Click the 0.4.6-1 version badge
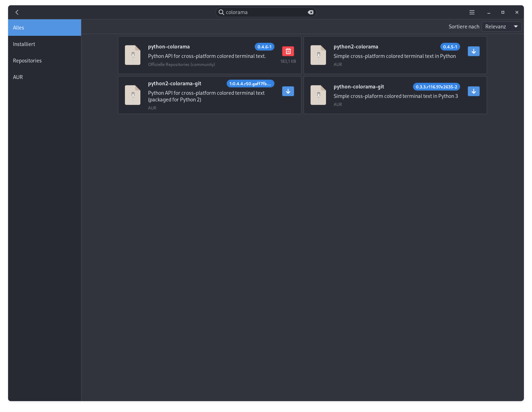Image resolution: width=532 pixels, height=412 pixels. [x=264, y=47]
